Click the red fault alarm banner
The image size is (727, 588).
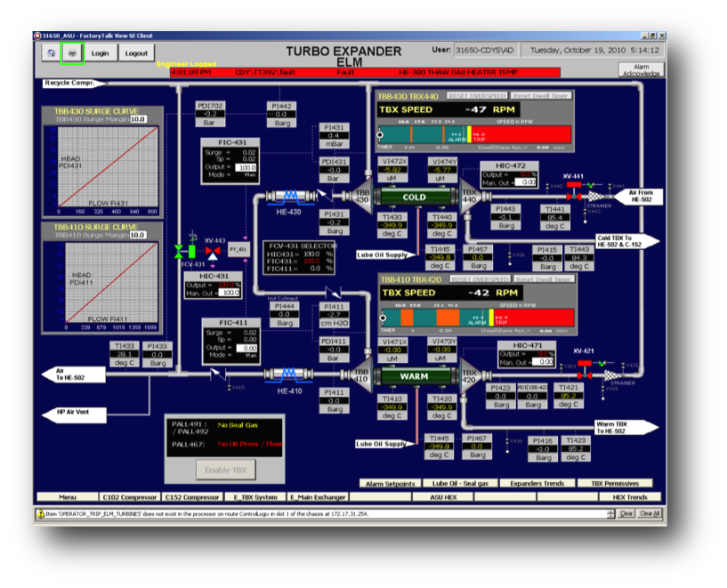point(365,72)
